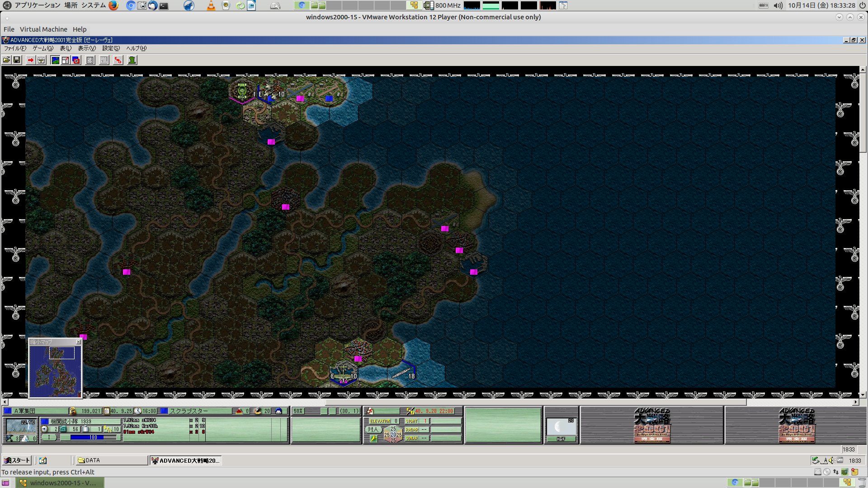The image size is (868, 488).
Task: Open the 場所 places menu
Action: pyautogui.click(x=71, y=5)
